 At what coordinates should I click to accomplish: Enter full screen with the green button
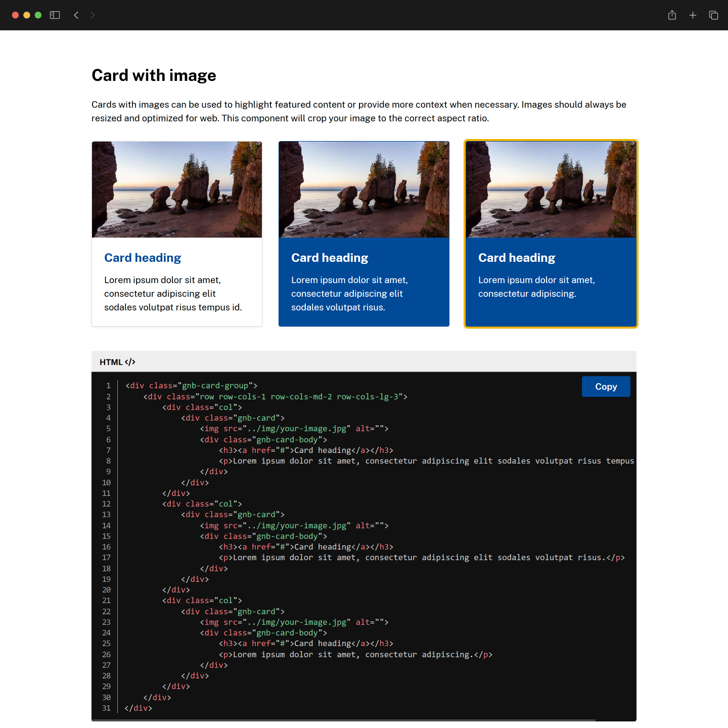38,15
